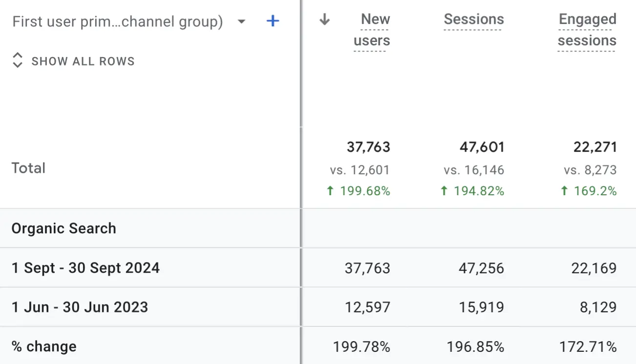Sort by the Engaged sessions column header
This screenshot has width=636, height=364.
click(x=587, y=30)
